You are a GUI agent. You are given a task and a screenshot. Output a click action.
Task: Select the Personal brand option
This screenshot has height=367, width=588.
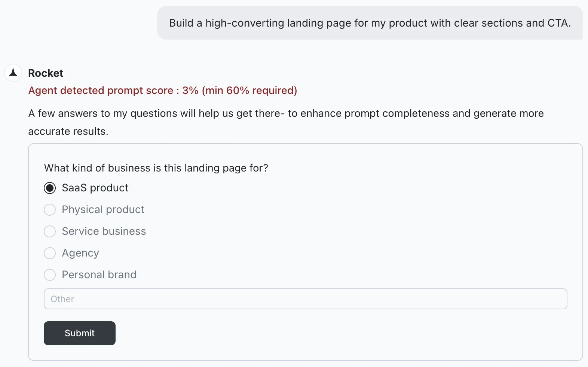click(50, 275)
